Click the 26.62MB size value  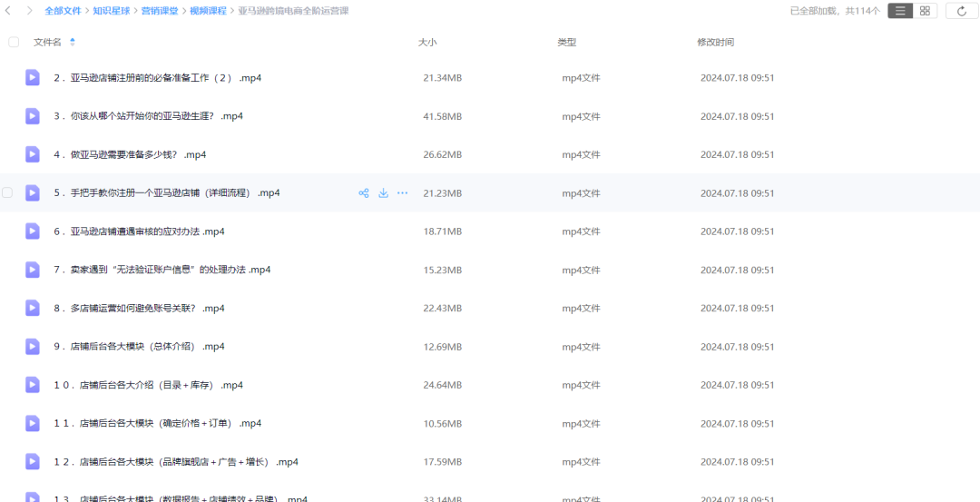443,154
